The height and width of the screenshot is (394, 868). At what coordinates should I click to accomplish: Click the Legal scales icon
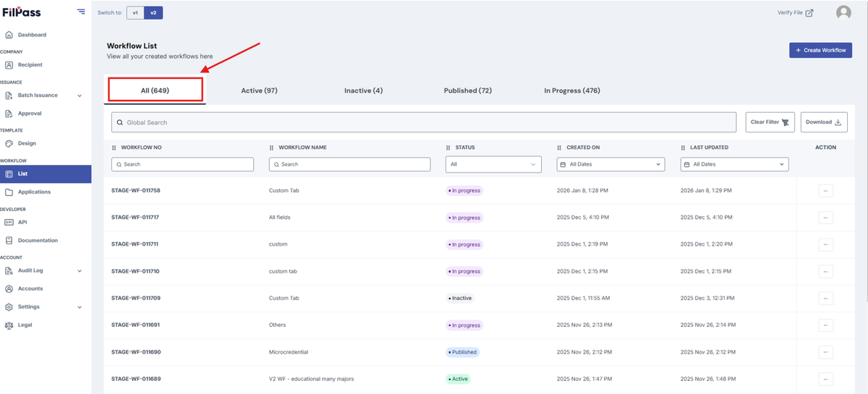[9, 325]
